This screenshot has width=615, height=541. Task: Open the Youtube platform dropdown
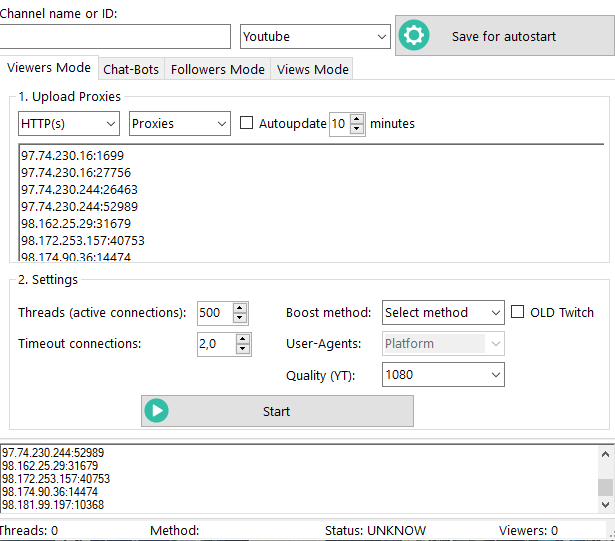point(315,37)
